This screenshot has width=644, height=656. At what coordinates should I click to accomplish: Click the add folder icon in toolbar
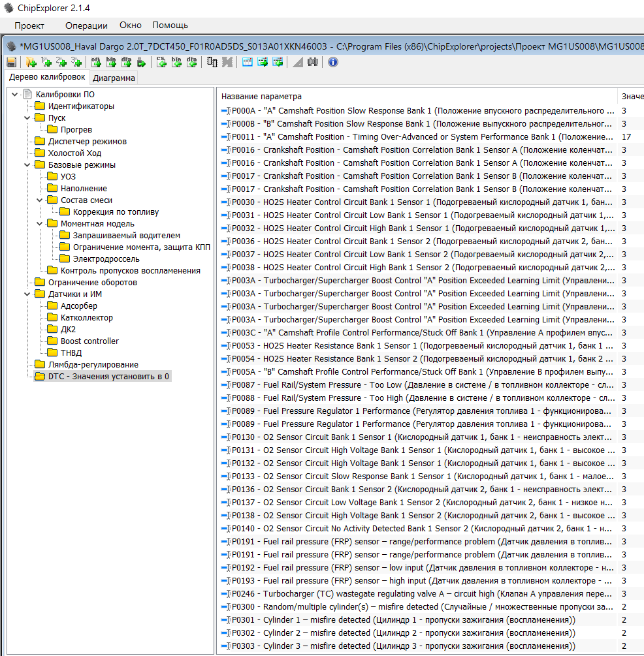coord(31,62)
